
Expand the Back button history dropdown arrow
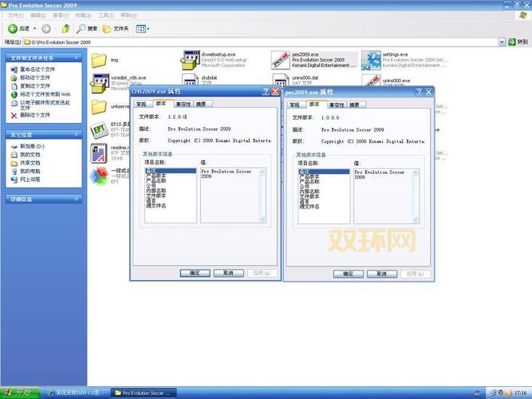point(35,29)
